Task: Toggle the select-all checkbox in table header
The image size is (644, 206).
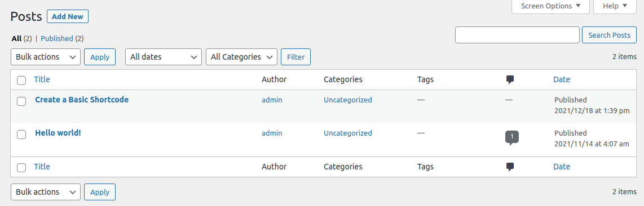Action: point(21,80)
